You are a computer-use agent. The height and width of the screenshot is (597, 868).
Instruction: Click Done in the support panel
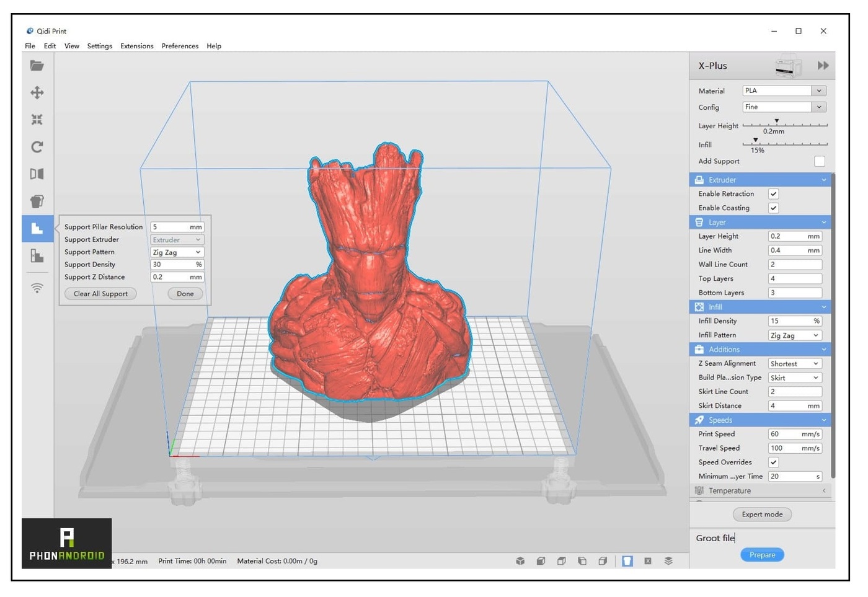pyautogui.click(x=185, y=294)
